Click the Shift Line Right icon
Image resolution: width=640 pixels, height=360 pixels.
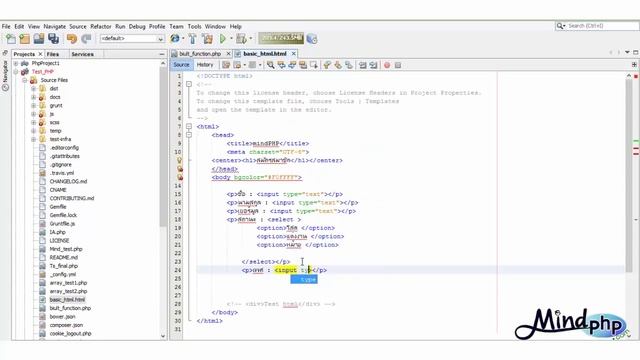point(373,65)
